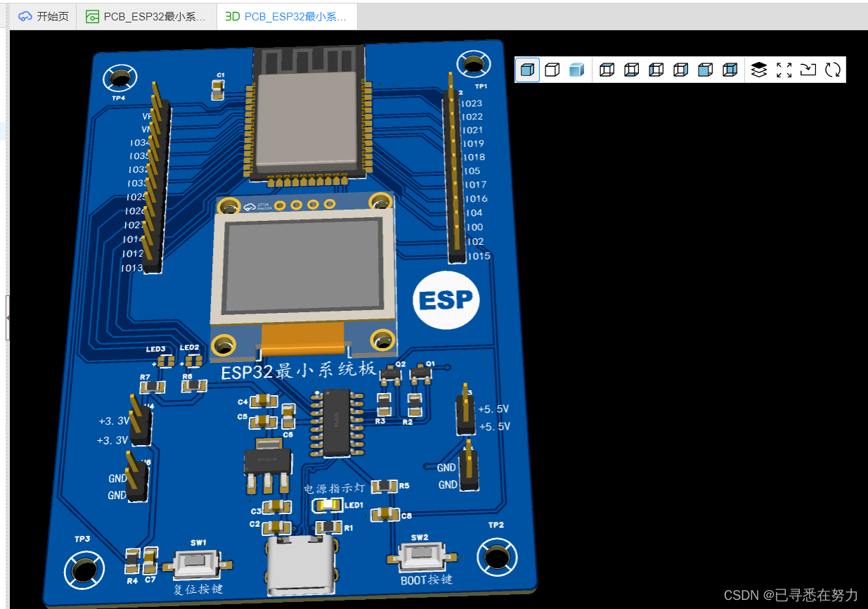The height and width of the screenshot is (609, 868).
Task: Select the 3D PCB_ESP32最小系 tab
Action: tap(287, 16)
